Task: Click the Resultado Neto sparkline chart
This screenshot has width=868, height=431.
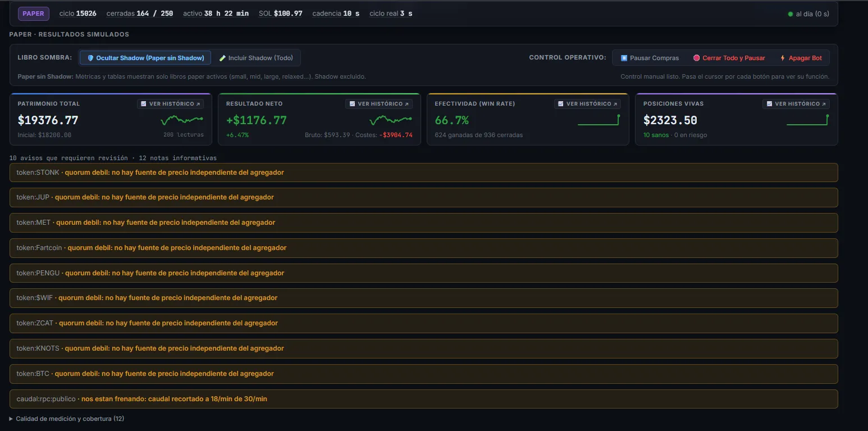Action: tap(390, 120)
